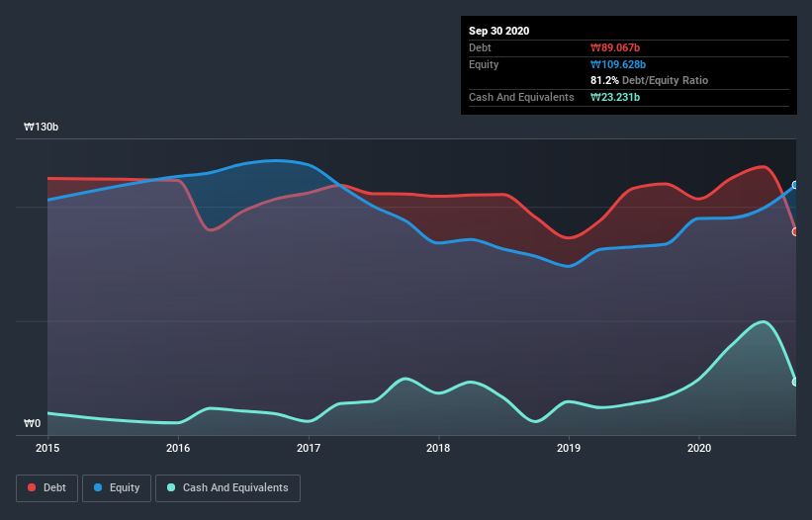Select the 2015 x-axis label
This screenshot has height=520, width=812.
[x=47, y=448]
